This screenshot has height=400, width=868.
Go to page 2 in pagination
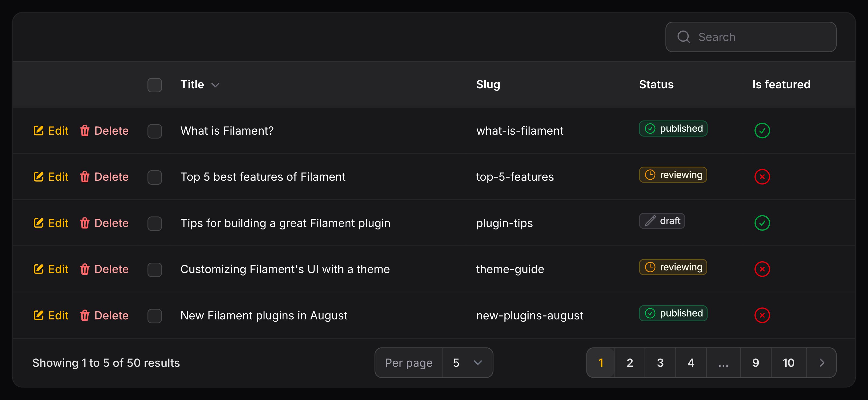630,363
